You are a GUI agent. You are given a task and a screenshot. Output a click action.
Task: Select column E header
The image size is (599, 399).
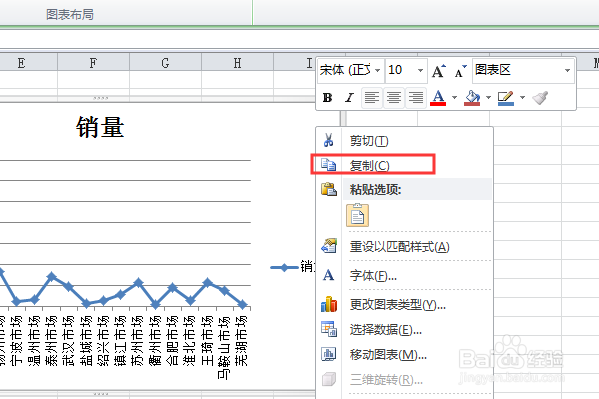pyautogui.click(x=29, y=62)
